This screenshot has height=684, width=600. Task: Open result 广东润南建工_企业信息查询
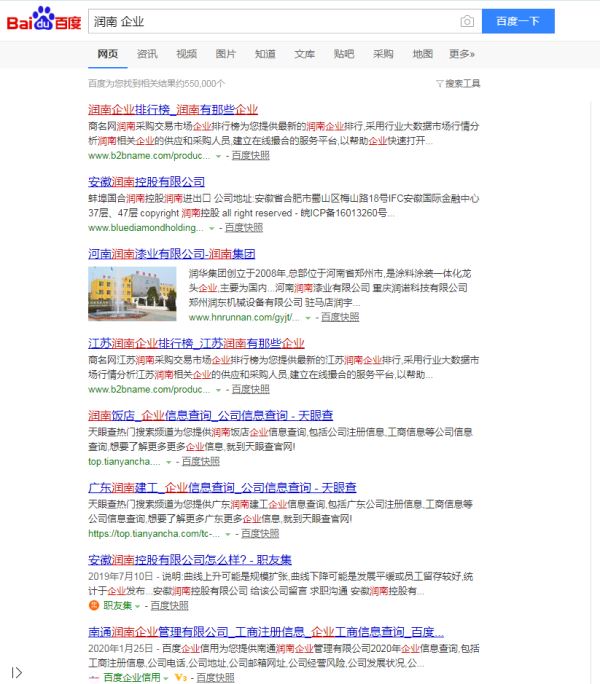click(x=222, y=487)
